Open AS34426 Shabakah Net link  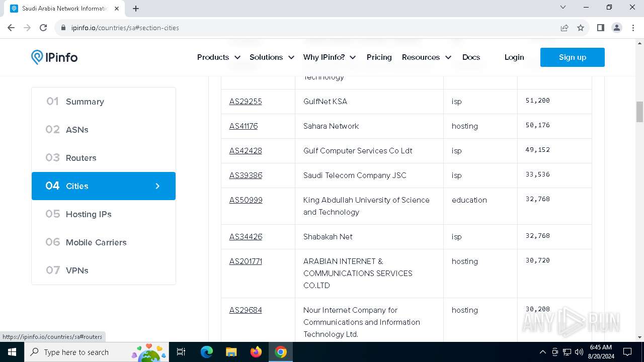coord(246,237)
